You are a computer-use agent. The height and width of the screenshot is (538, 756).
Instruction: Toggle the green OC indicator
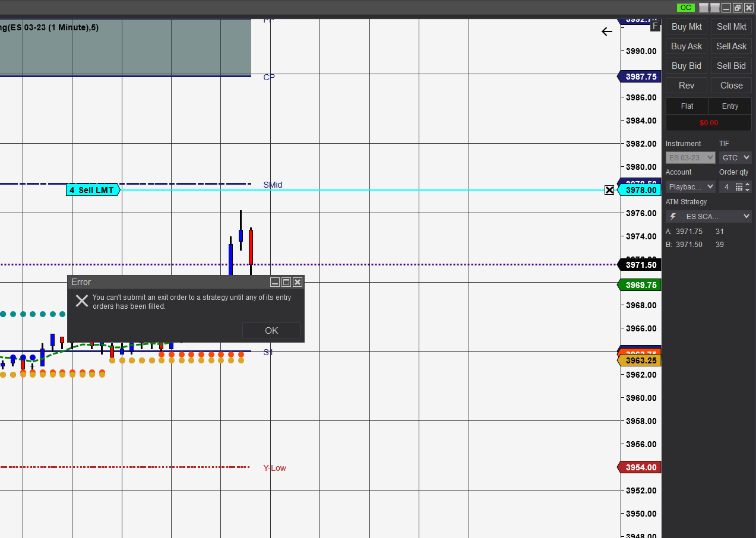(686, 8)
